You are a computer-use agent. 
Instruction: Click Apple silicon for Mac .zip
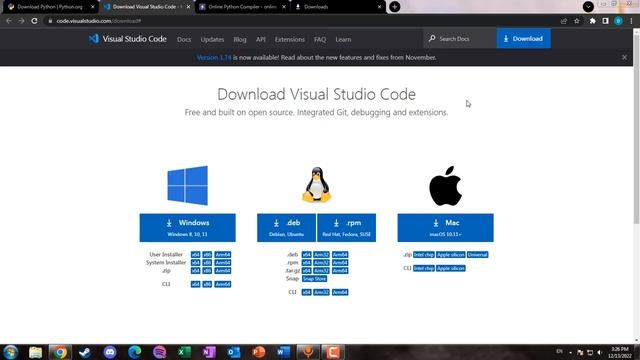click(x=451, y=255)
